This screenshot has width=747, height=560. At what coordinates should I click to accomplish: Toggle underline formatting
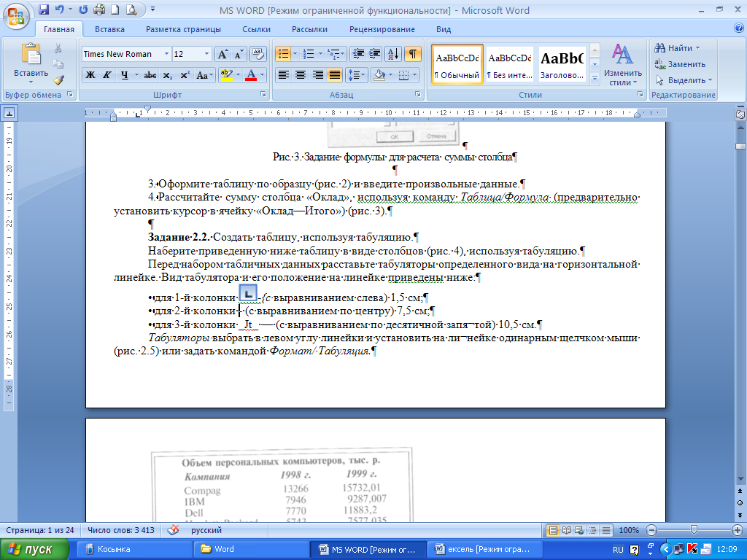pyautogui.click(x=124, y=75)
